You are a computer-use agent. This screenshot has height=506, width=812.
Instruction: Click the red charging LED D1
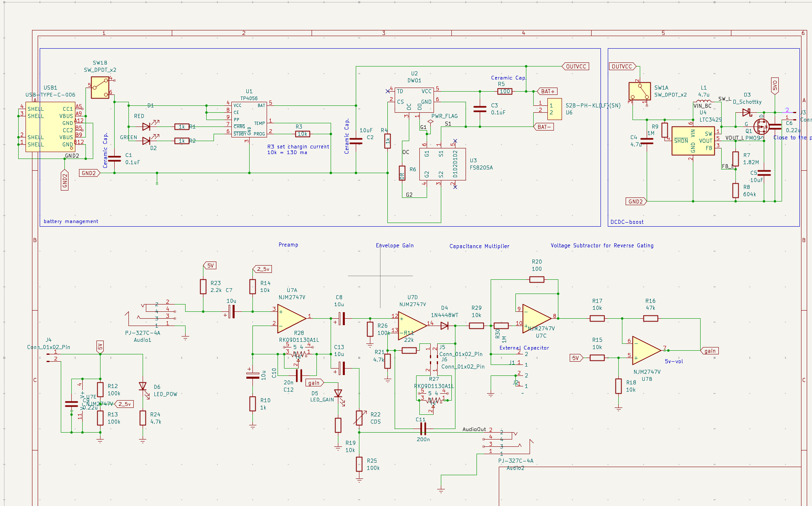click(147, 126)
